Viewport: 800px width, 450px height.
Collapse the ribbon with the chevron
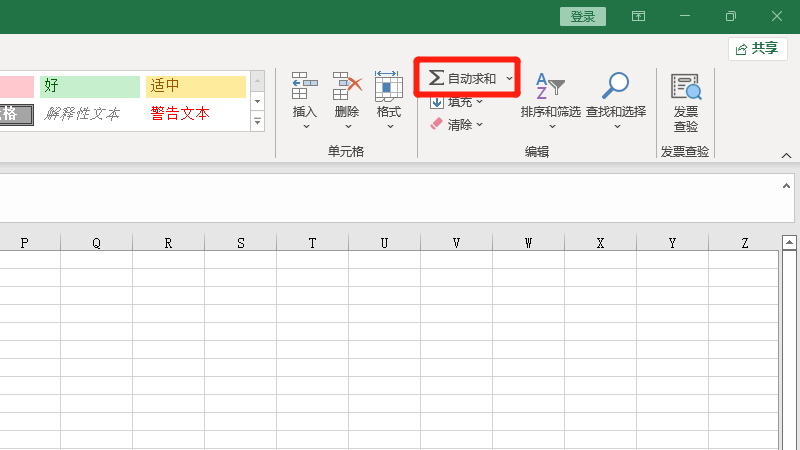(786, 156)
